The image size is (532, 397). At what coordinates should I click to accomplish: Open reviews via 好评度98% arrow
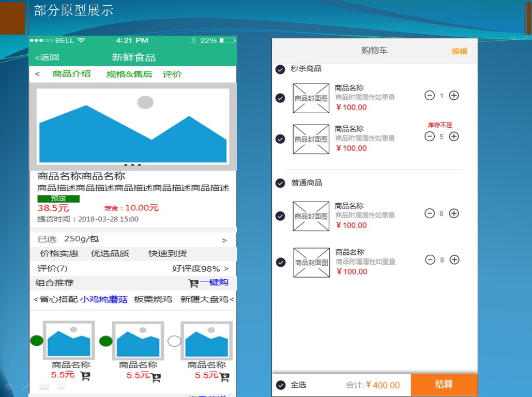(x=226, y=269)
